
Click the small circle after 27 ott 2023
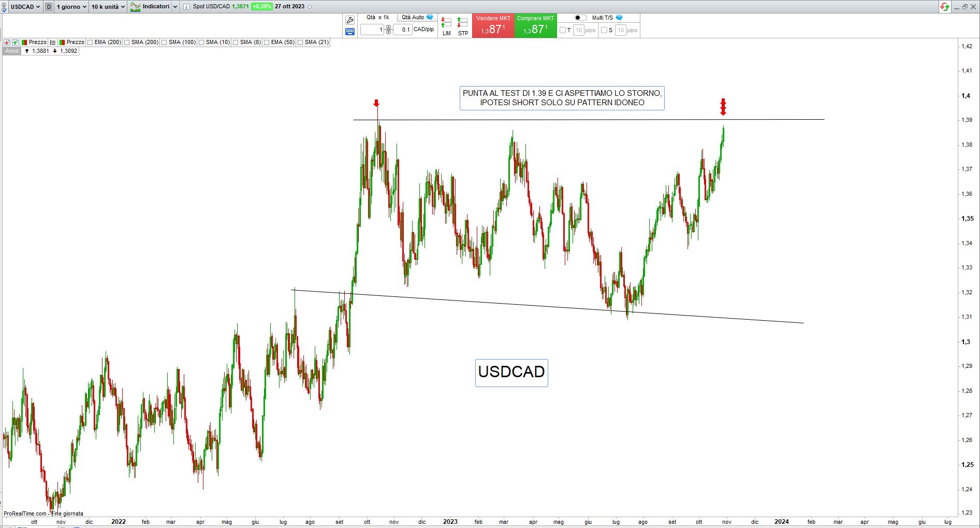[x=310, y=7]
